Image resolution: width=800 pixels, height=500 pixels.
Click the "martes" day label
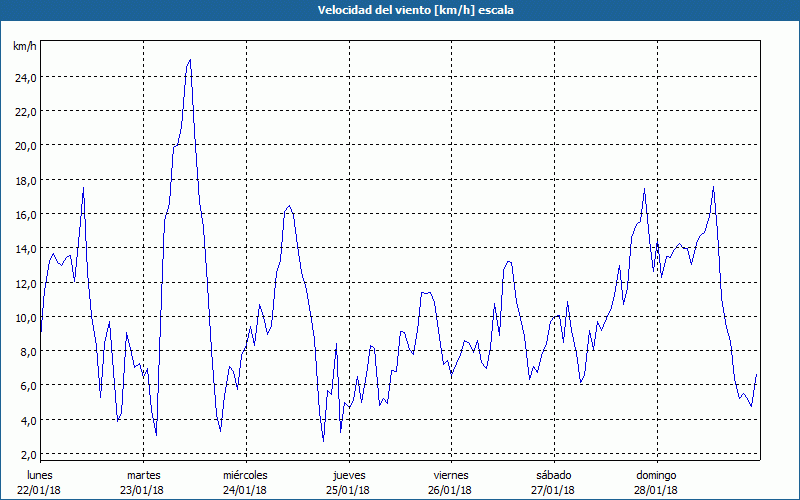143,474
